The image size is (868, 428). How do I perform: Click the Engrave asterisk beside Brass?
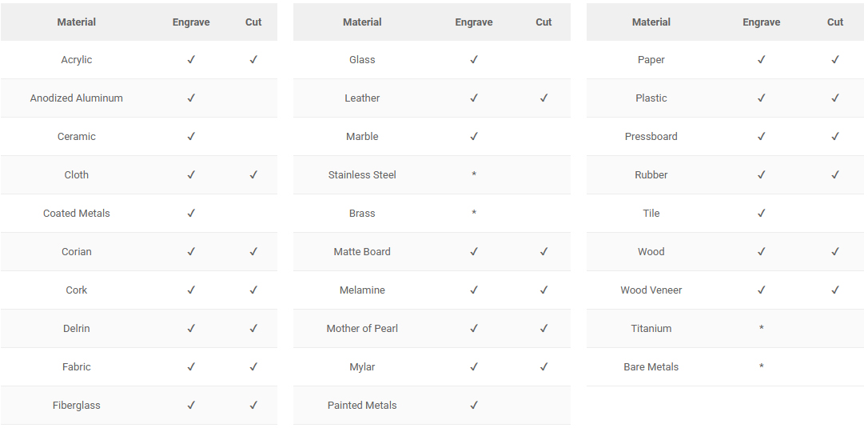[x=474, y=214]
